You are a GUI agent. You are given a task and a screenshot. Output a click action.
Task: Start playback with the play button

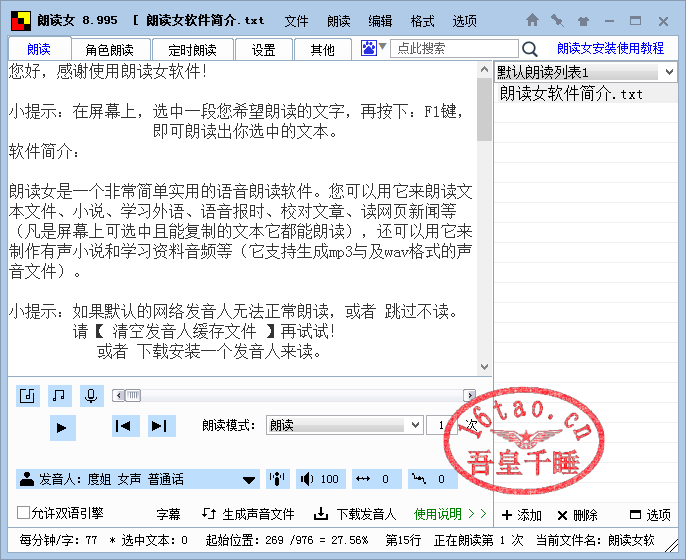(63, 427)
